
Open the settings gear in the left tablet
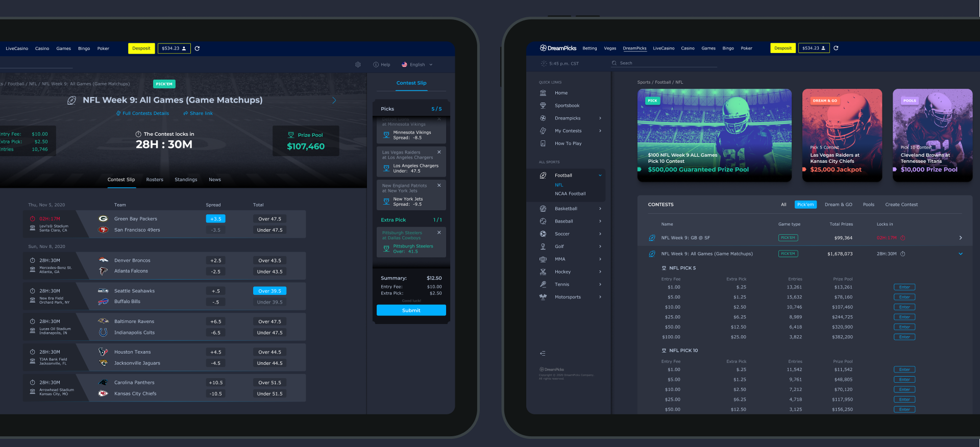pos(358,65)
